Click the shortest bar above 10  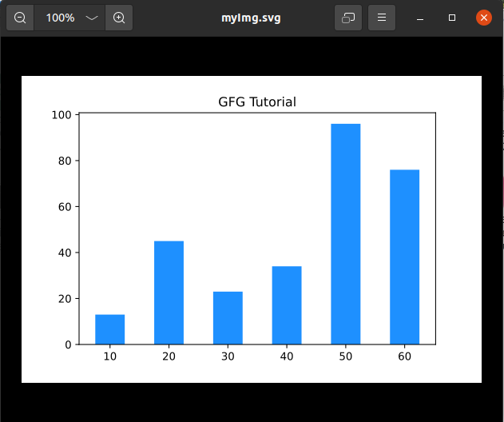click(x=110, y=329)
